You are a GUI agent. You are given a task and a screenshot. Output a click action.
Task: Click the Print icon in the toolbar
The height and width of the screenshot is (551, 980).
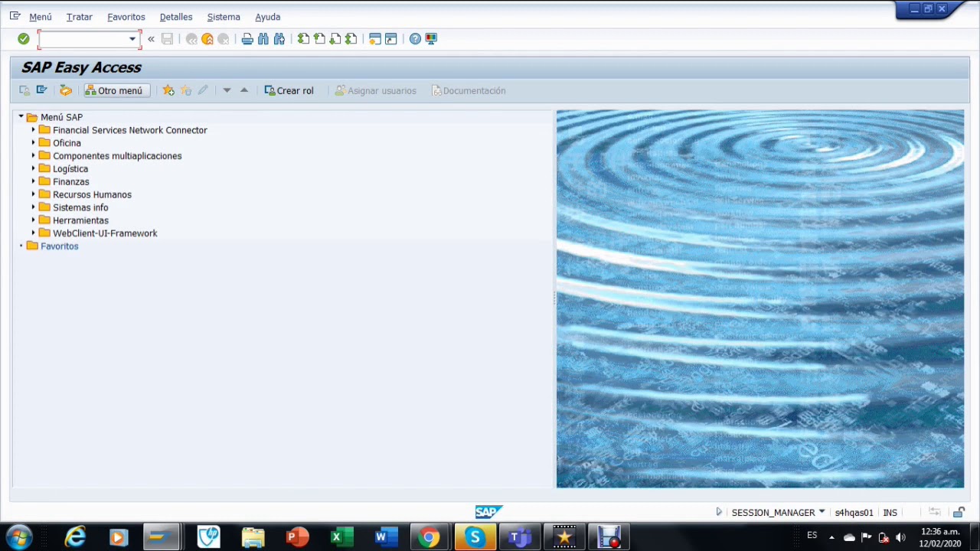(x=247, y=39)
